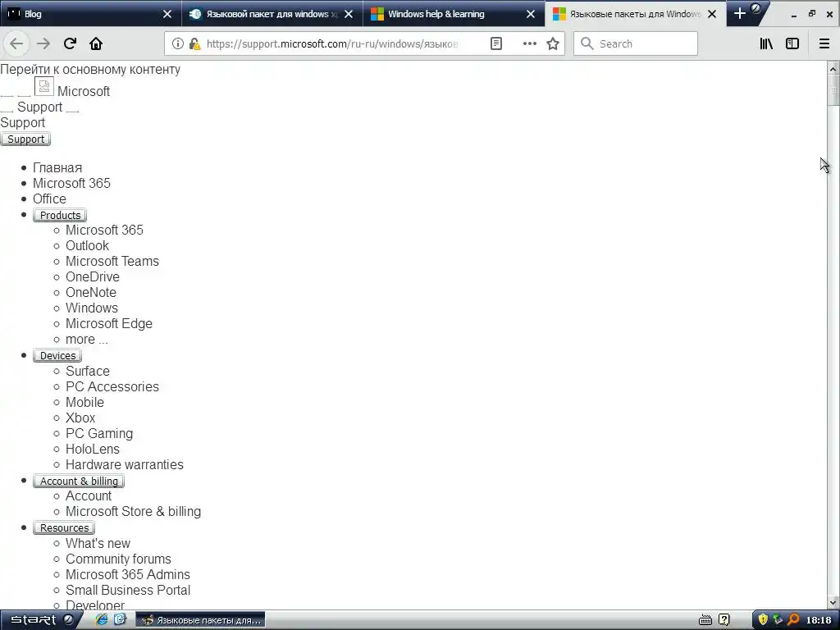This screenshot has width=840, height=630.
Task: Open the HoloLens link
Action: [92, 449]
